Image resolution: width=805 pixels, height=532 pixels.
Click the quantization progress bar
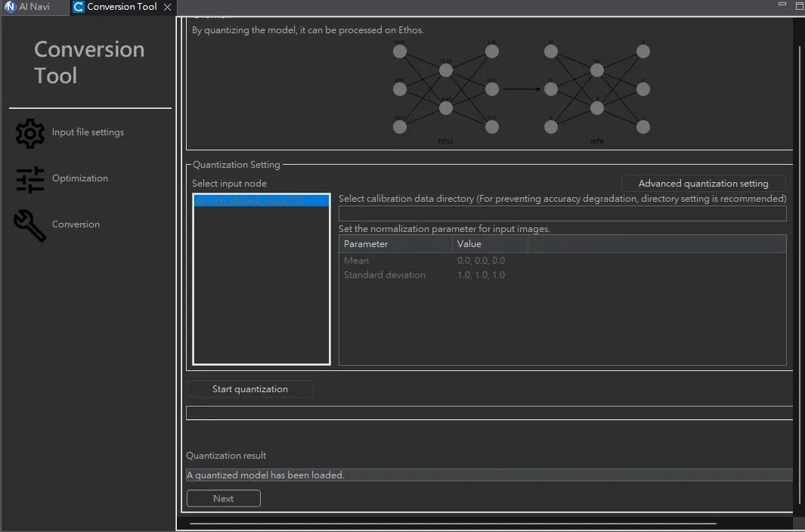tap(489, 413)
